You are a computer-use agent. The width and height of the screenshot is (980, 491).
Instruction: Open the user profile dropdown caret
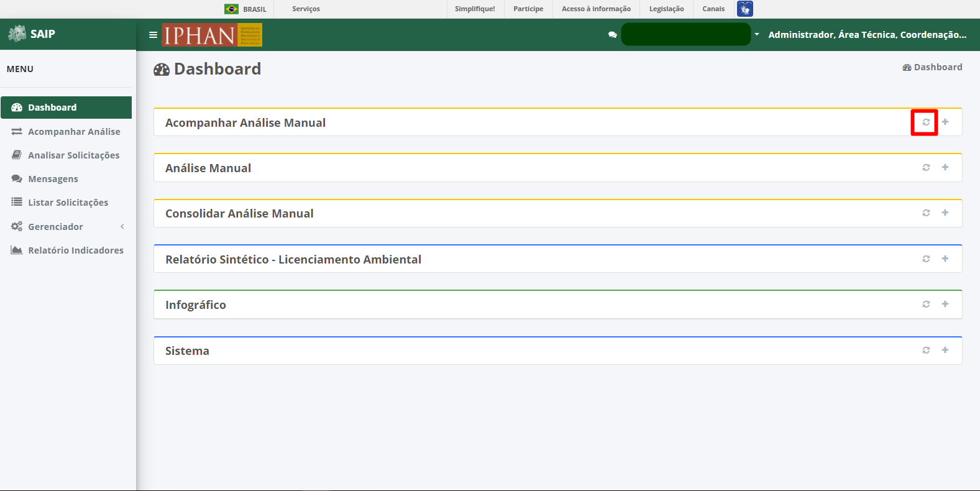[757, 34]
